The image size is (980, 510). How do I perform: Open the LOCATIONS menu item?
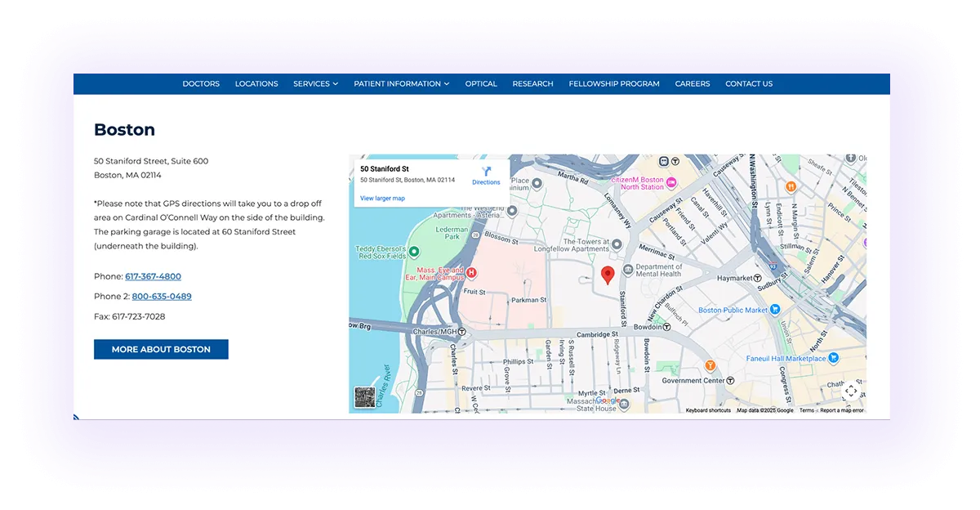pyautogui.click(x=256, y=83)
